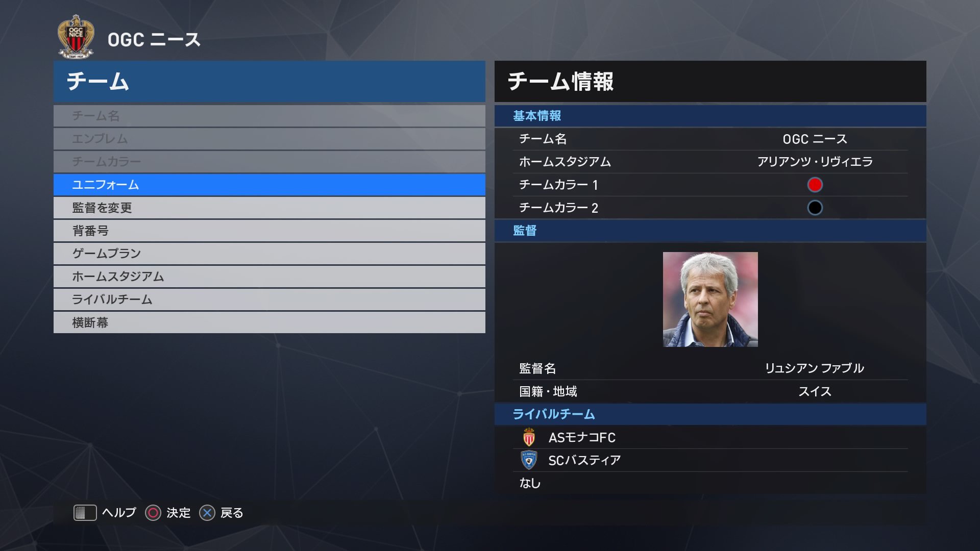
Task: Click the OGC ニース team name value
Action: pyautogui.click(x=815, y=139)
